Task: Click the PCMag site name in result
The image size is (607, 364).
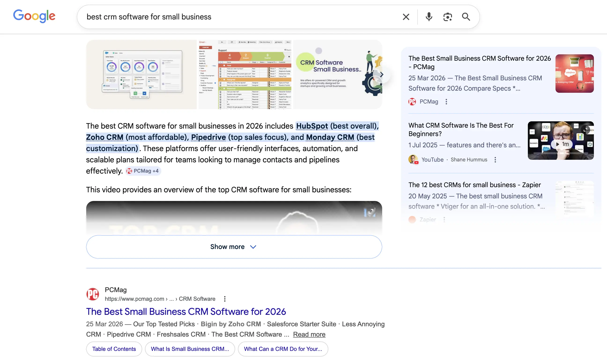Action: (116, 290)
